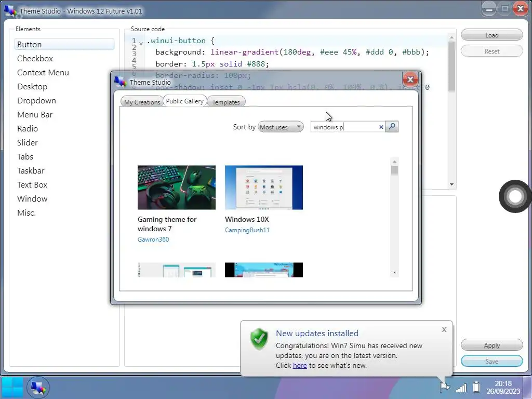Click the Apply button

point(491,345)
